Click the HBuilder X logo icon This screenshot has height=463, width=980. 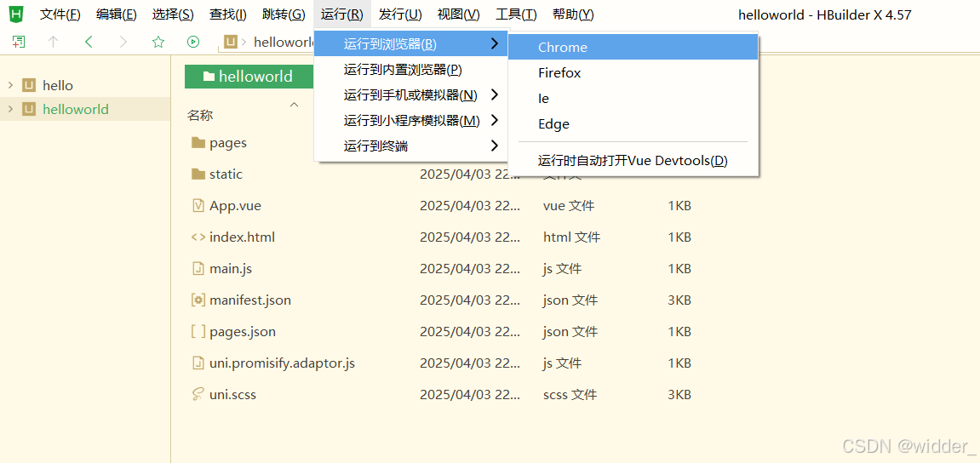(18, 14)
